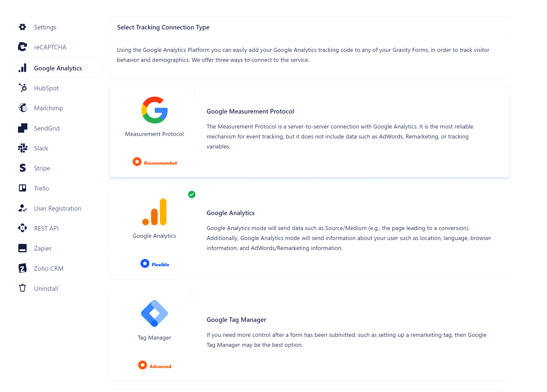547x392 pixels.
Task: Click the Trello board icon
Action: click(22, 188)
